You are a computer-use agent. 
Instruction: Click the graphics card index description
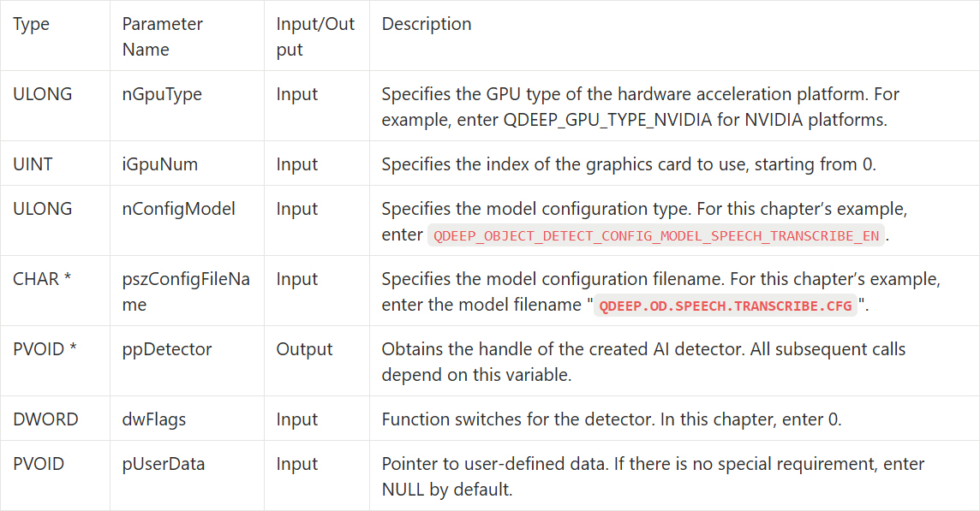[629, 163]
